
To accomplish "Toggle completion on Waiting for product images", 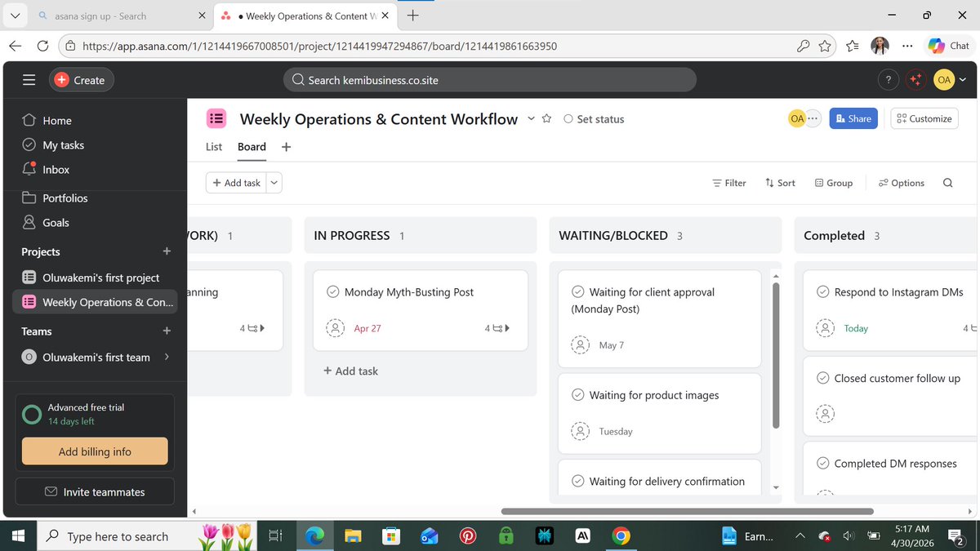I will pos(580,395).
